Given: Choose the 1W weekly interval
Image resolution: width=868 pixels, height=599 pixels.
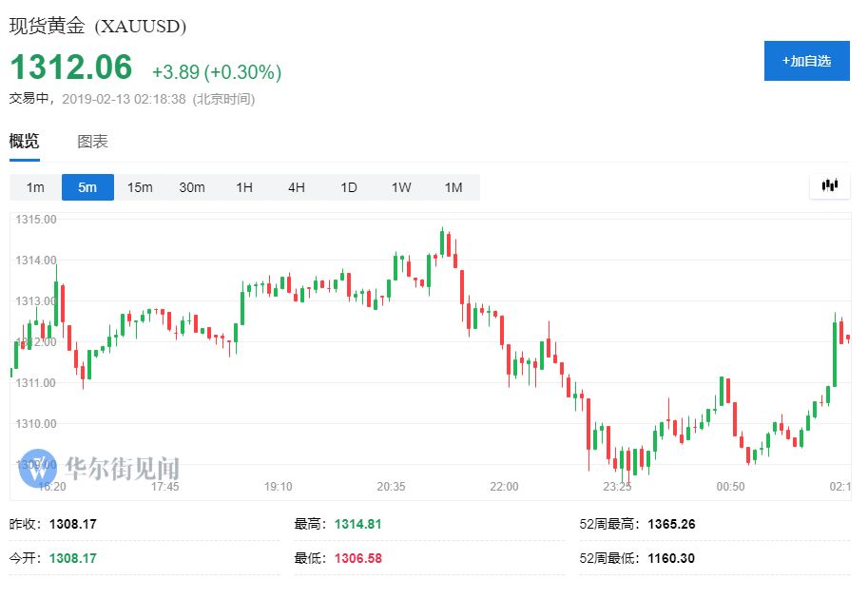Looking at the screenshot, I should tap(401, 187).
